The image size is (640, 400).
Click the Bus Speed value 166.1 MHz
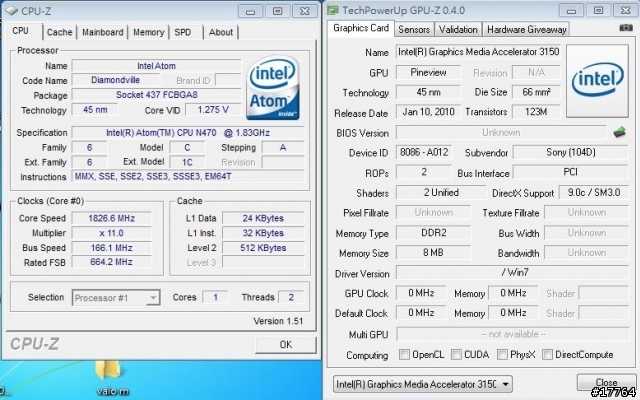click(x=111, y=248)
